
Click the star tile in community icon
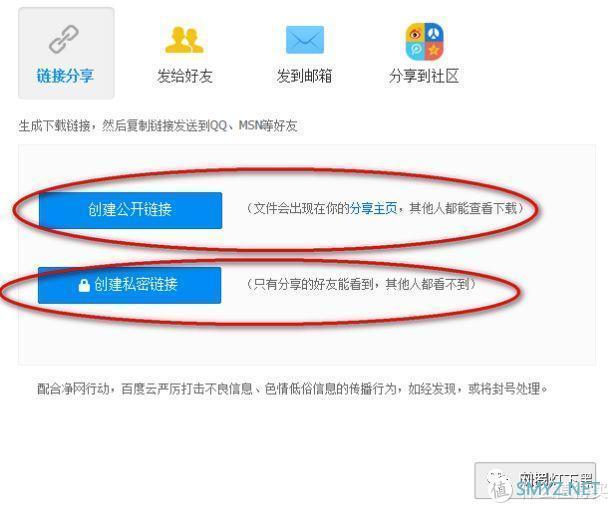(x=434, y=51)
